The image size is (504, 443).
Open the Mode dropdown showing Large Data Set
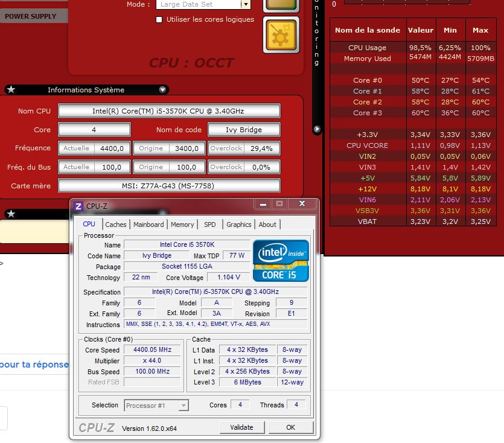click(x=245, y=4)
